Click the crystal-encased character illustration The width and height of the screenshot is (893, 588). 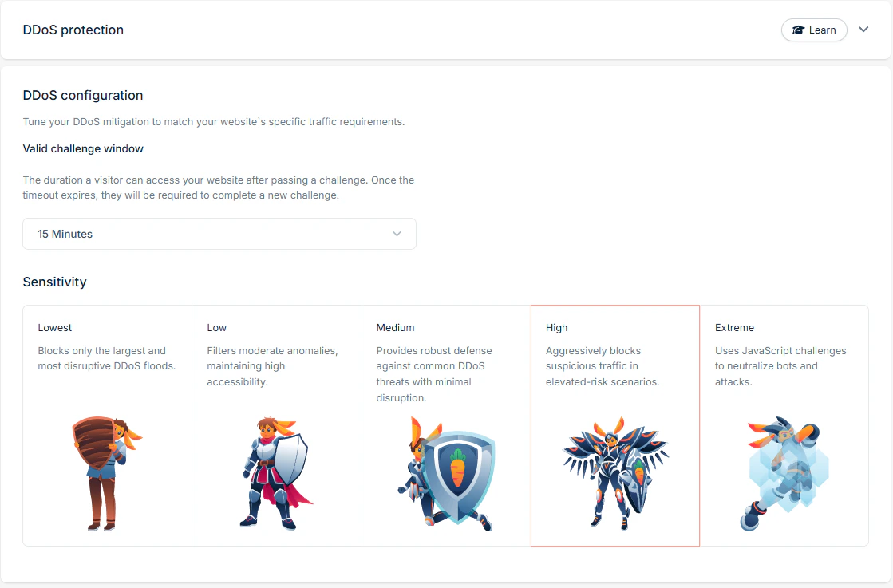point(784,474)
